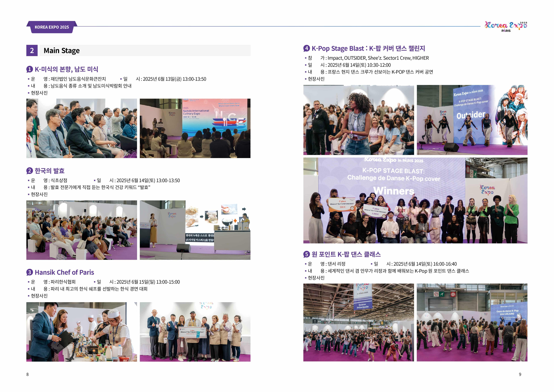Click the Main Stage section heading
Screen dimensions: 554x392
coord(62,50)
